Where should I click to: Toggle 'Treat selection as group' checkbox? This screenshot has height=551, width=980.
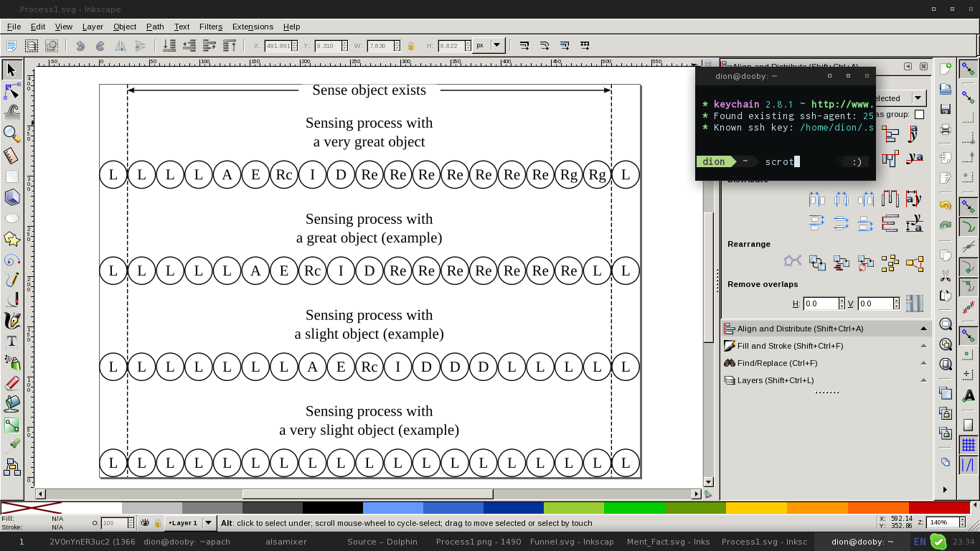pos(919,115)
